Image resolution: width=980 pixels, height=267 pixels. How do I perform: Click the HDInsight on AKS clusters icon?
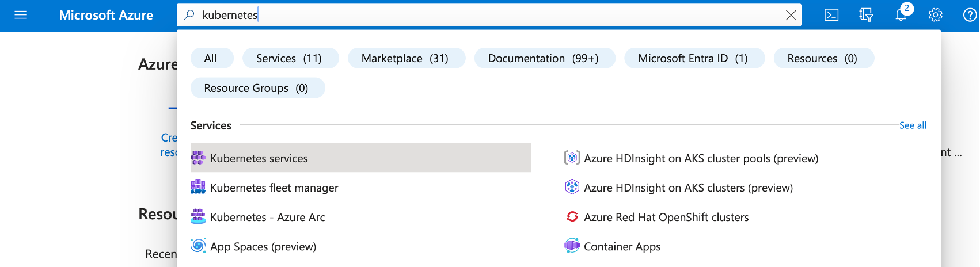click(572, 187)
